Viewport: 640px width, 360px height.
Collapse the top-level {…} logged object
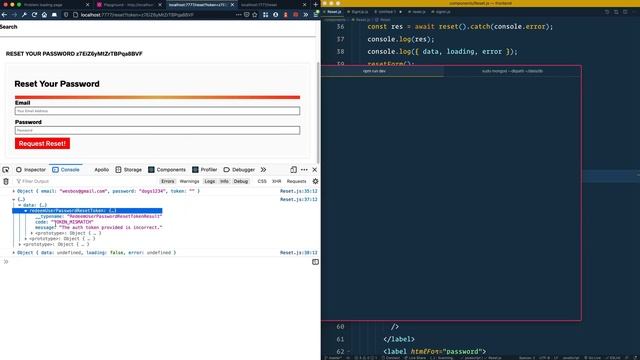pos(13,200)
